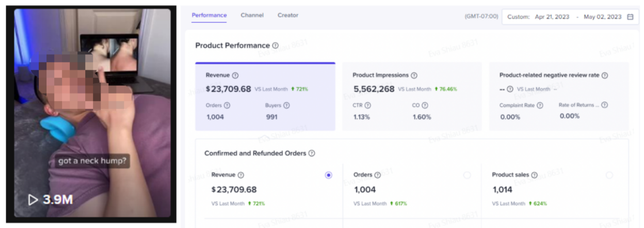
Task: Click the help icon next to Complaint Rate
Action: coord(540,105)
